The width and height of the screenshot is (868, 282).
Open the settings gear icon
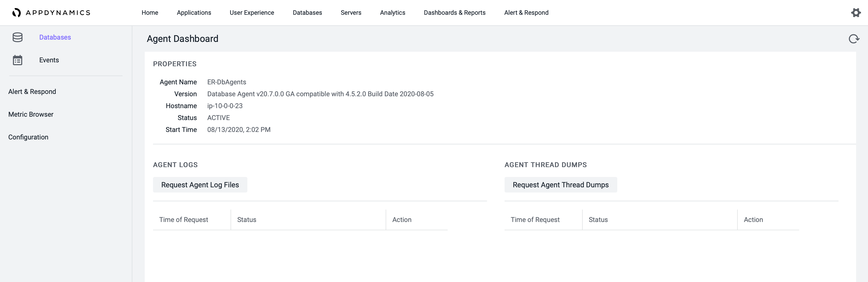click(x=856, y=13)
